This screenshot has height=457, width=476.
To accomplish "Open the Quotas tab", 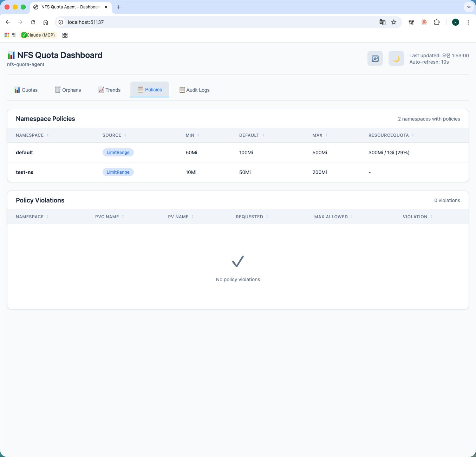I will 26,90.
